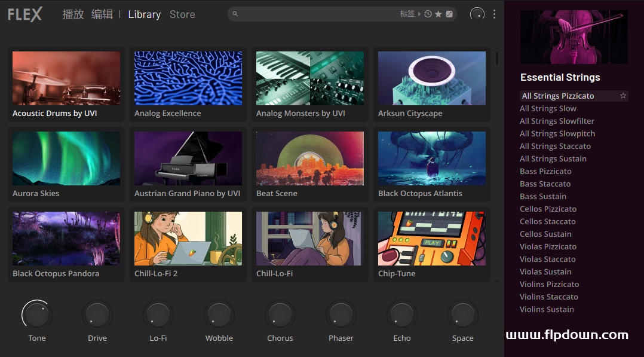Pick a random preset with dice icon
644x357 pixels.
click(x=449, y=14)
